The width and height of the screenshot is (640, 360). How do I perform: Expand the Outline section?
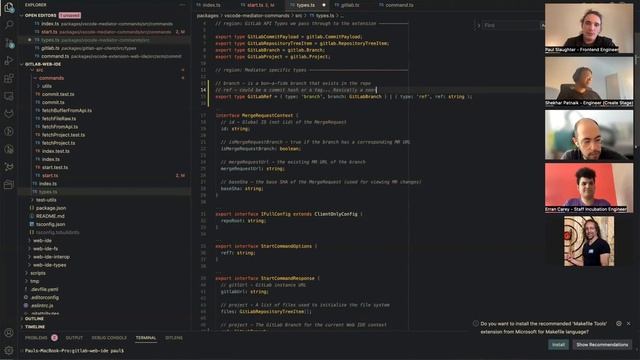pyautogui.click(x=34, y=318)
